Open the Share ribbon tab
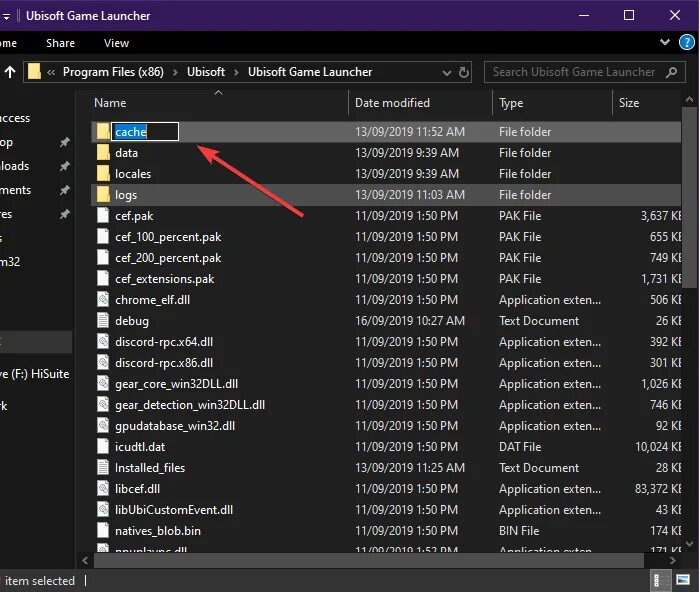The image size is (700, 592). click(60, 43)
